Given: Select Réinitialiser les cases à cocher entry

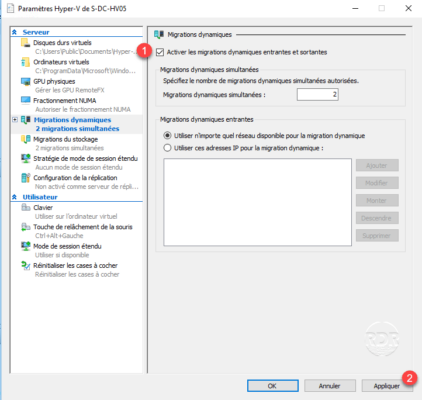Looking at the screenshot, I should coord(75,266).
